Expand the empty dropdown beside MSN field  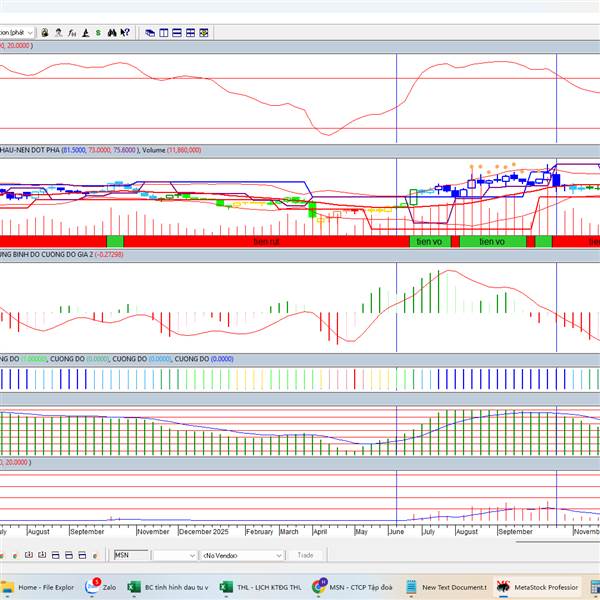[x=174, y=554]
